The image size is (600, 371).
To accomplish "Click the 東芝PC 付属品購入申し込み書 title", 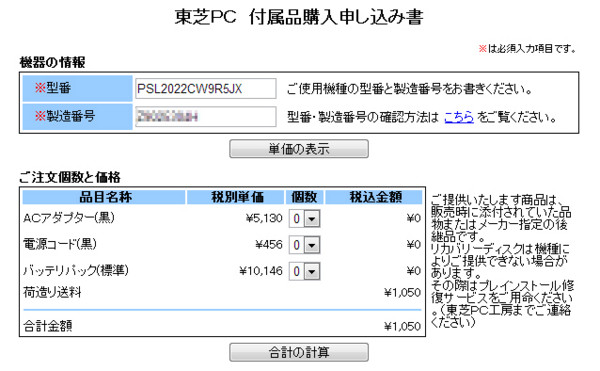I will pos(299,17).
